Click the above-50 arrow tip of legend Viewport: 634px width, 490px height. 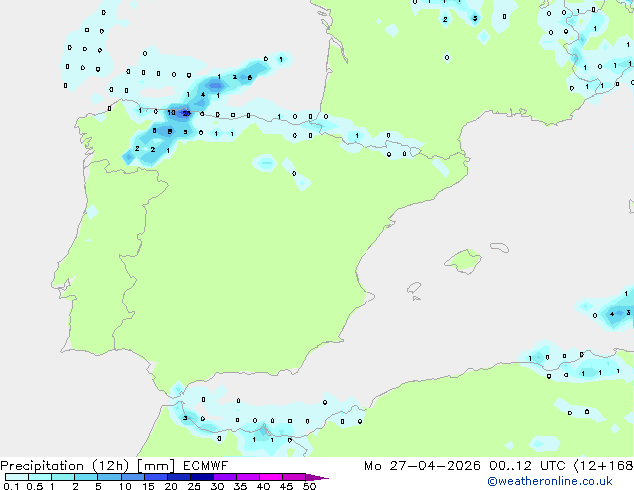click(x=317, y=477)
